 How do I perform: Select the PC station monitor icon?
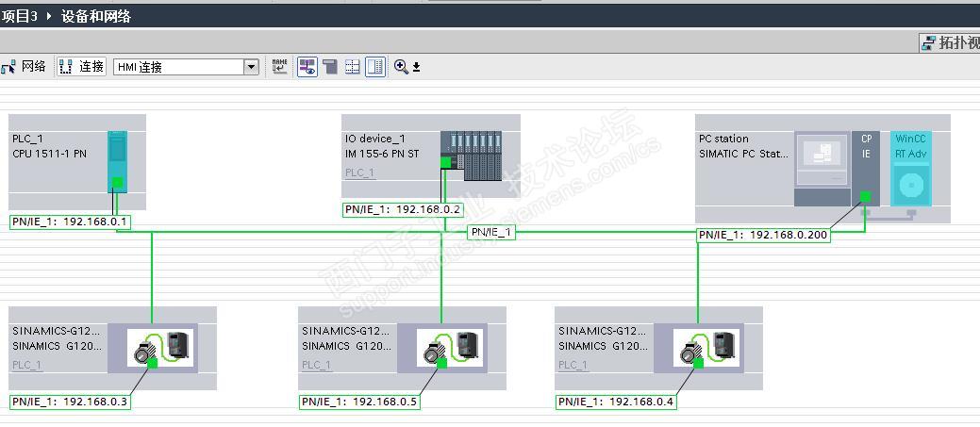[x=822, y=168]
